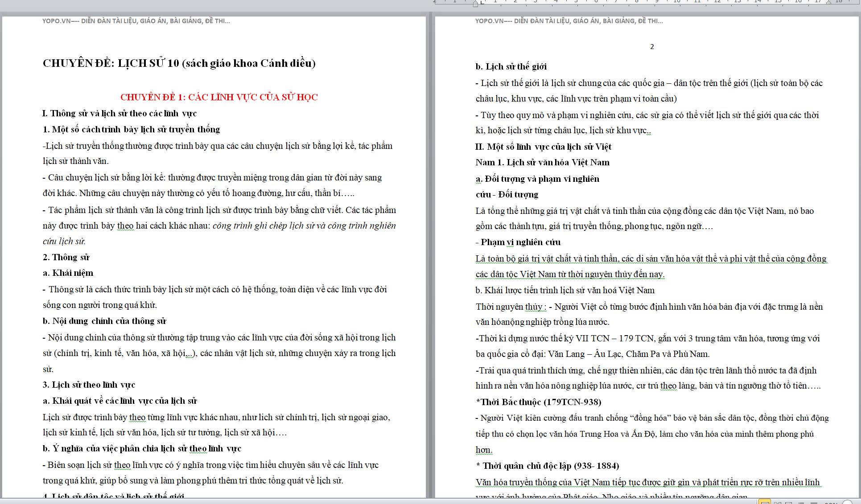Click heading '3. Lịch sử theo lĩnh vực'

pos(89,385)
